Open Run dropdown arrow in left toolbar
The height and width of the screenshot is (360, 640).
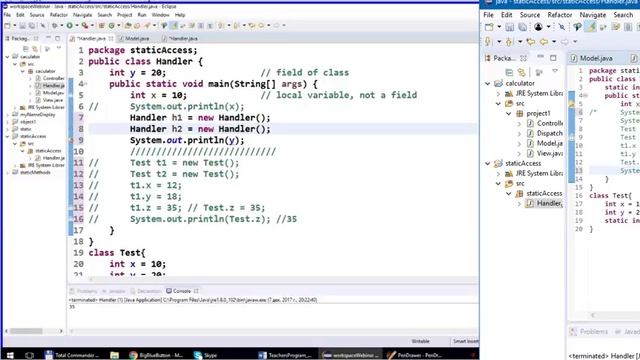[76, 25]
